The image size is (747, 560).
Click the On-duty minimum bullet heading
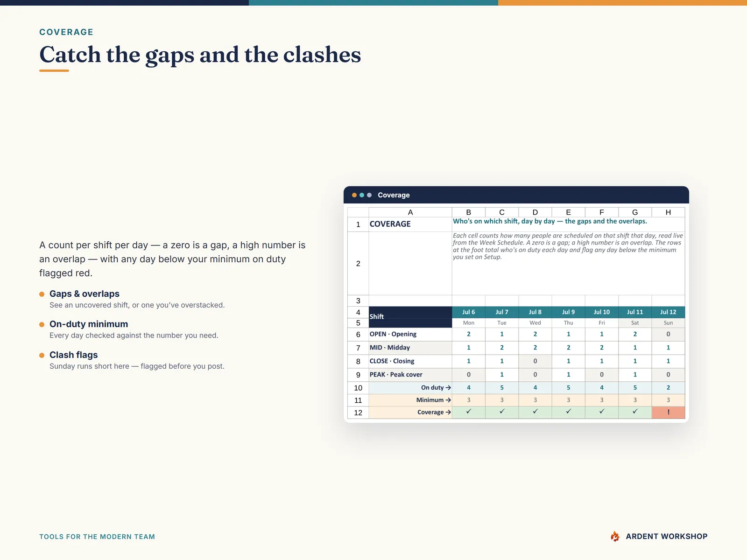pyautogui.click(x=89, y=324)
